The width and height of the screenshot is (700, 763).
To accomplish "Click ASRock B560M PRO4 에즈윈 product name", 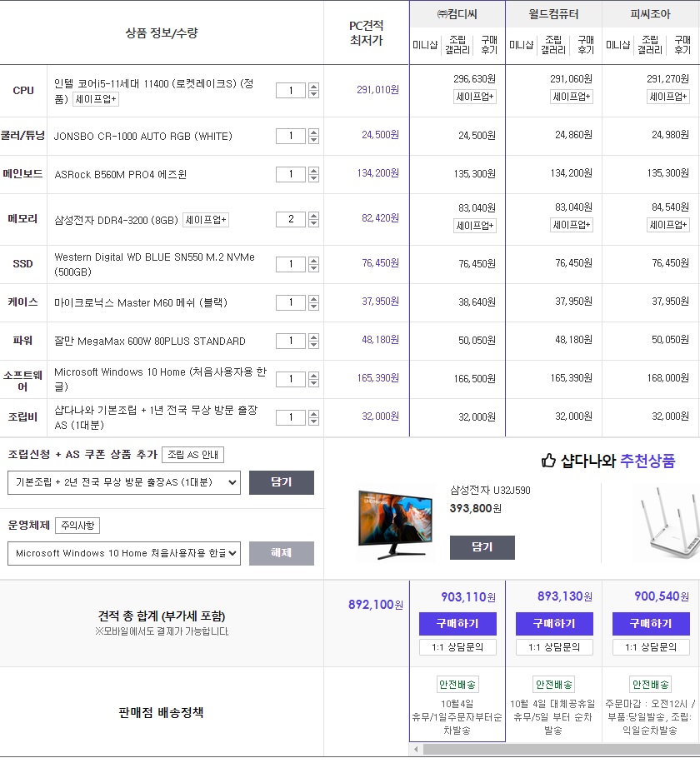I will click(x=121, y=174).
